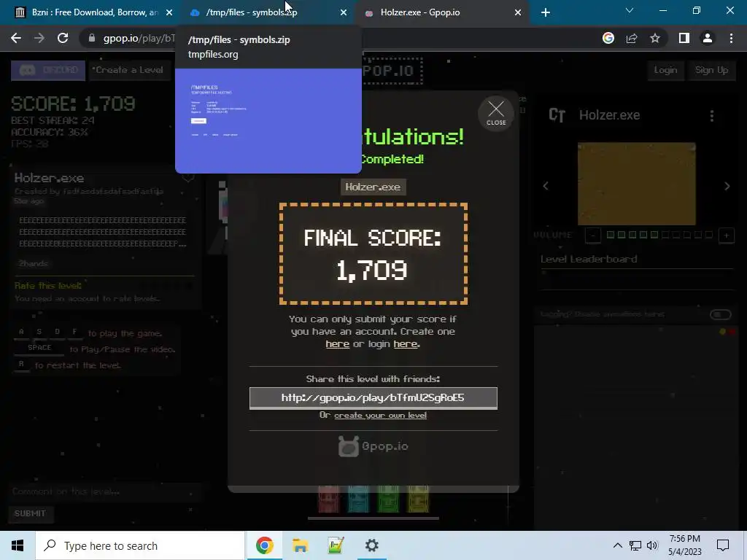The image size is (747, 560).
Task: Show hidden system tray icons
Action: coord(617,545)
